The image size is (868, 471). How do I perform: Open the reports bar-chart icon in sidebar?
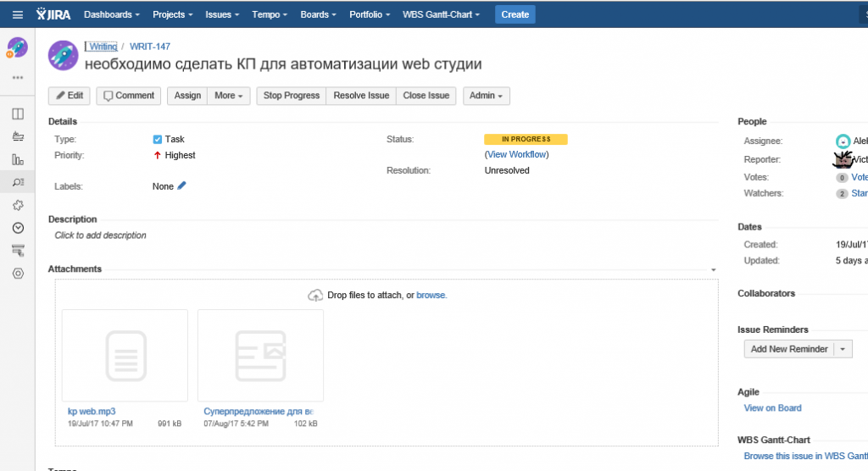click(x=18, y=160)
